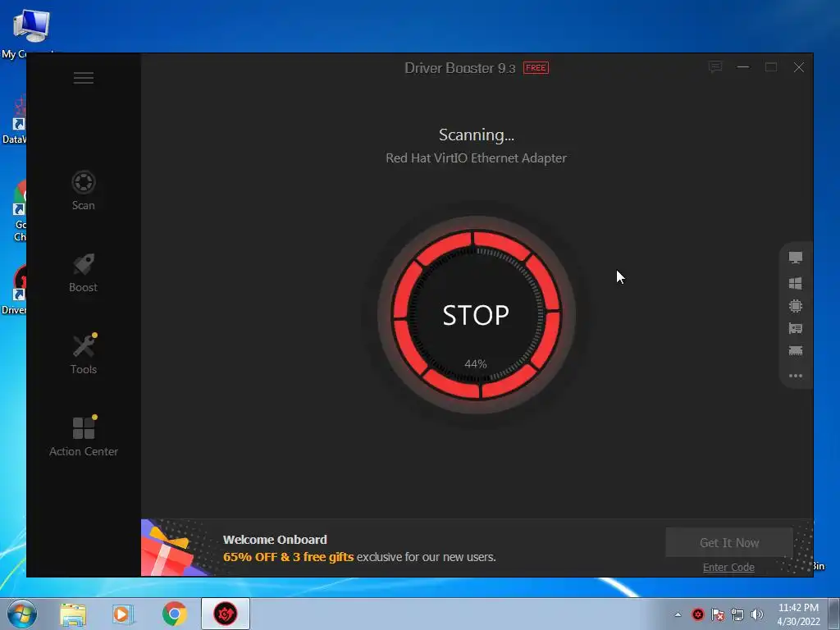Click Driver Booster tray icon

[x=698, y=614]
